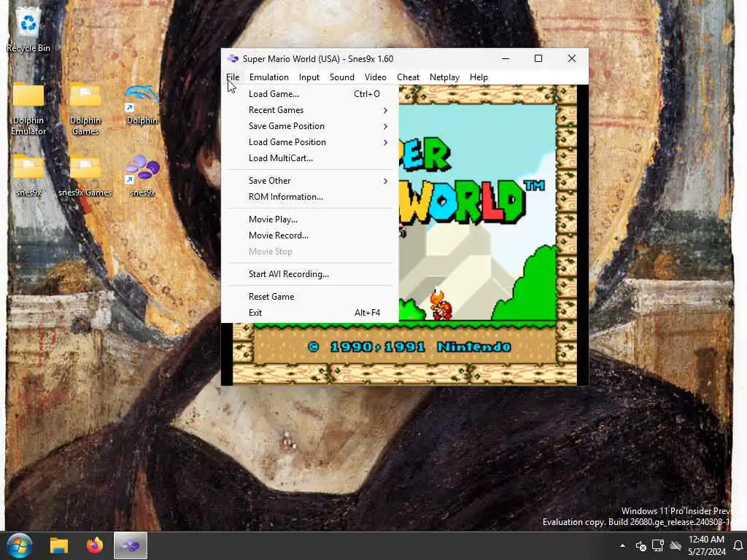Screen dimensions: 747x560
Task: Open File Explorer from the taskbar
Action: [59, 545]
